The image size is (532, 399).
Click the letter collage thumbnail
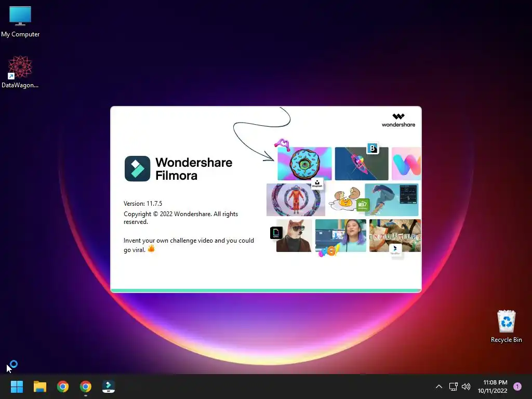tap(395, 235)
